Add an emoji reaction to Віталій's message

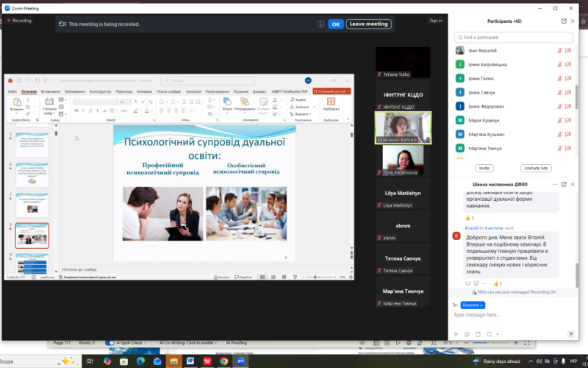(x=476, y=284)
